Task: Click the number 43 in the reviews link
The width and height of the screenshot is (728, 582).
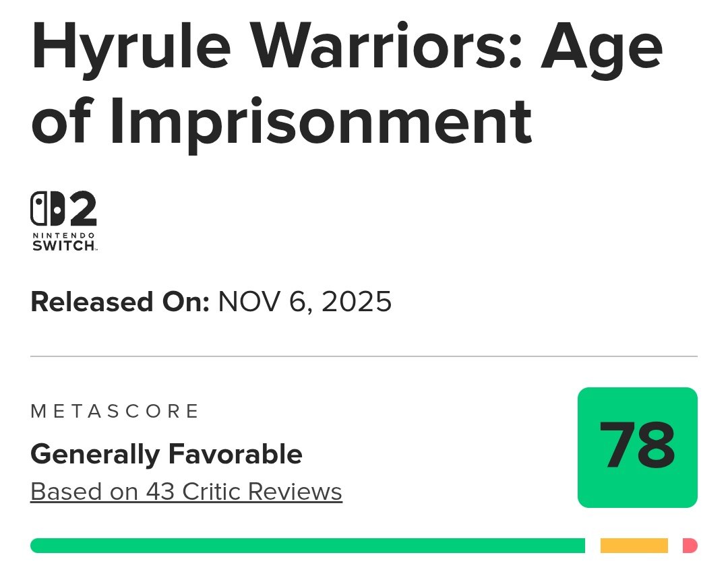Action: 160,492
